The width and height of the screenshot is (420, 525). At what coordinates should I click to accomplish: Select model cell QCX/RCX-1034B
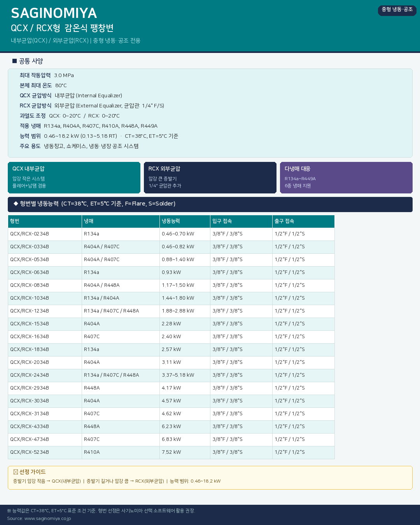coord(45,298)
